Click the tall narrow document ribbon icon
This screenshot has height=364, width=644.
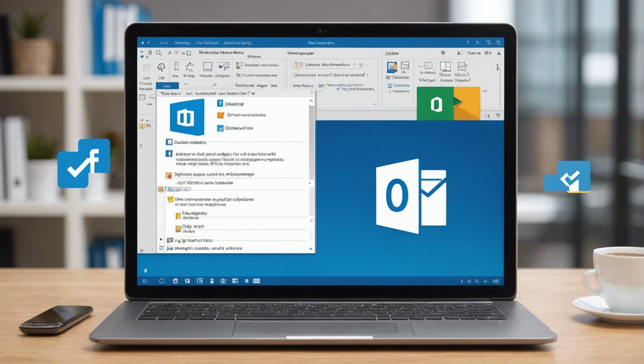coord(176,66)
